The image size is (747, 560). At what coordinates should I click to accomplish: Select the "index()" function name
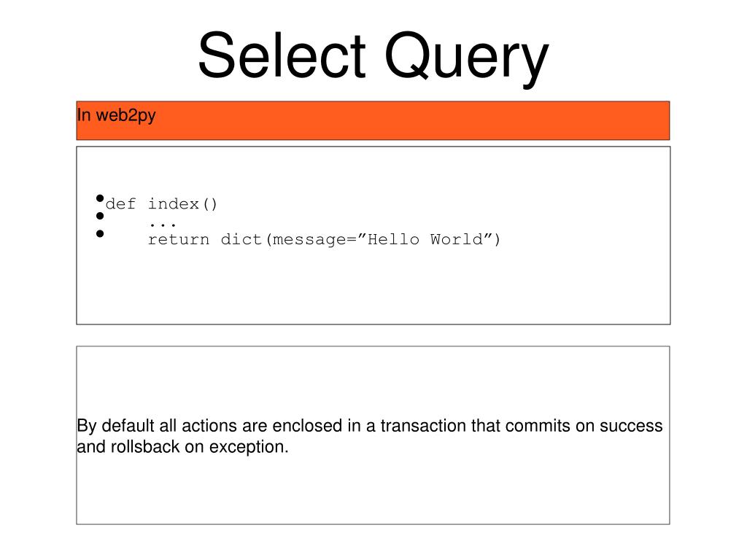[183, 204]
